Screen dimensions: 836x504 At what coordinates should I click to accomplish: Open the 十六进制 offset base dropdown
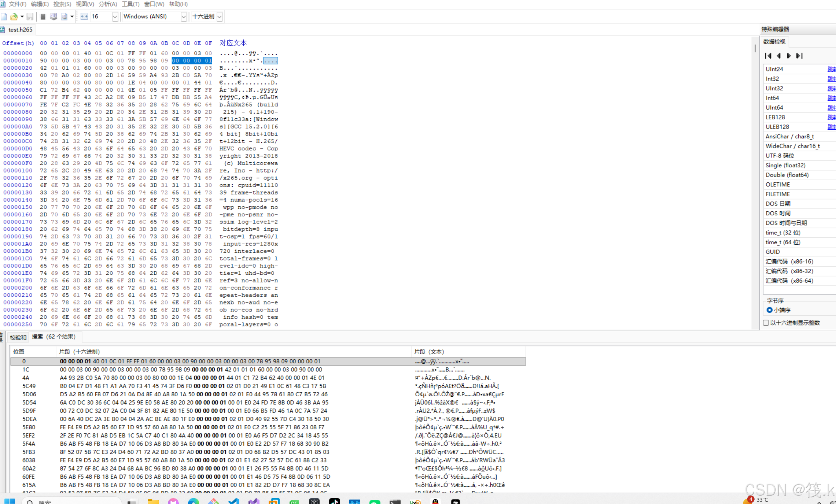[x=220, y=16]
